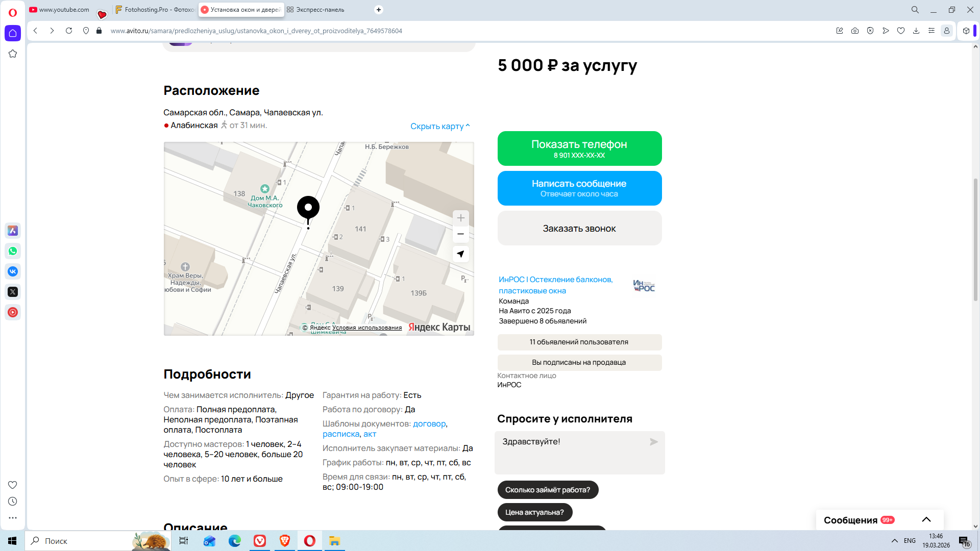Open Opera Easy Setup menu
Screen dimensions: 980x551
[932, 31]
